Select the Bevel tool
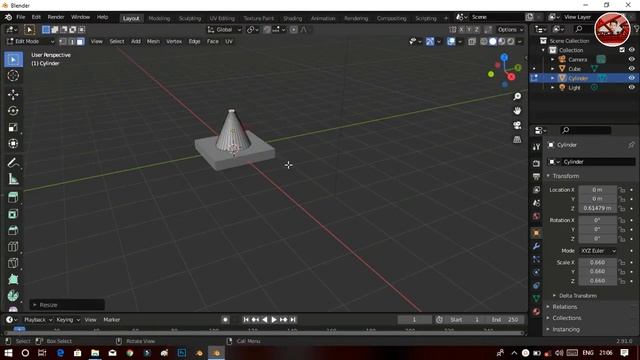This screenshot has width=640, height=360. click(13, 231)
